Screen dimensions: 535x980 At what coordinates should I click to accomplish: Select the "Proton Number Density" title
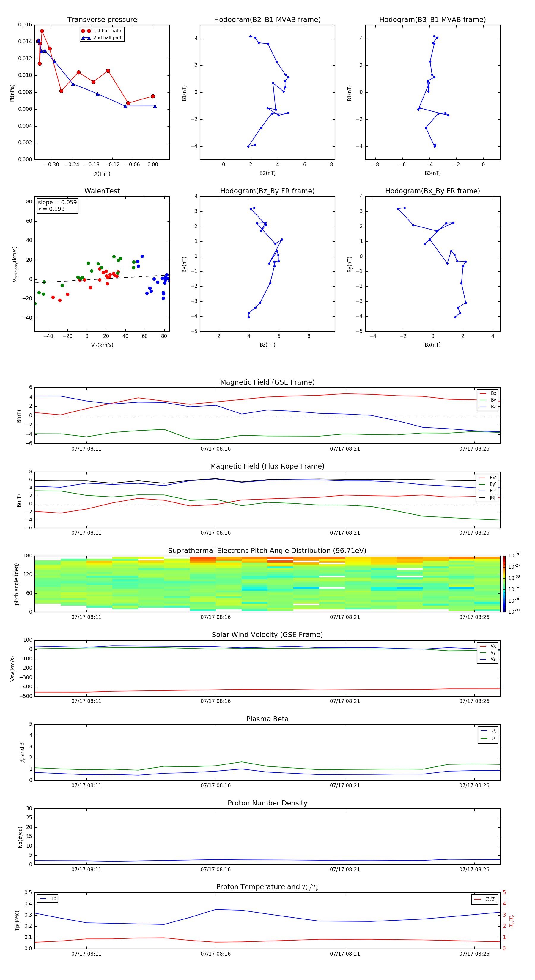point(267,803)
